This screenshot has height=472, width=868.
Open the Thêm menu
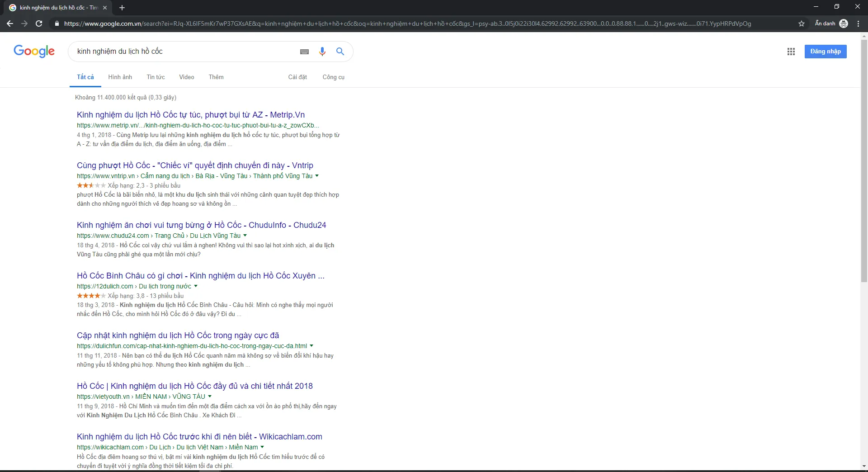click(216, 77)
